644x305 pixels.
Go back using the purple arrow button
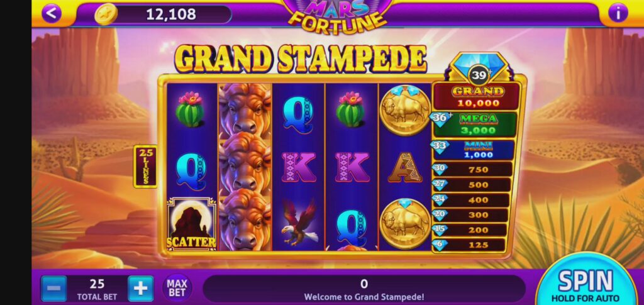(52, 14)
